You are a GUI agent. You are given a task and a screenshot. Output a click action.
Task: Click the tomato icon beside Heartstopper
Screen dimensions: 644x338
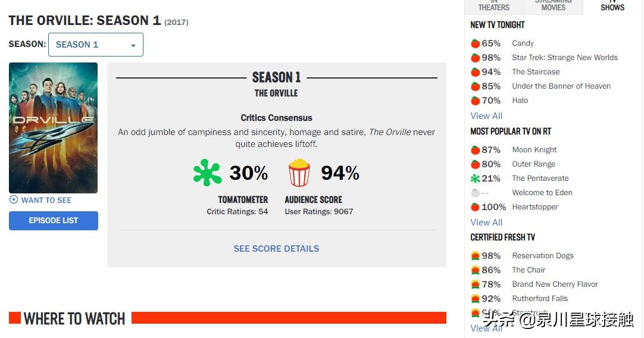coord(475,207)
